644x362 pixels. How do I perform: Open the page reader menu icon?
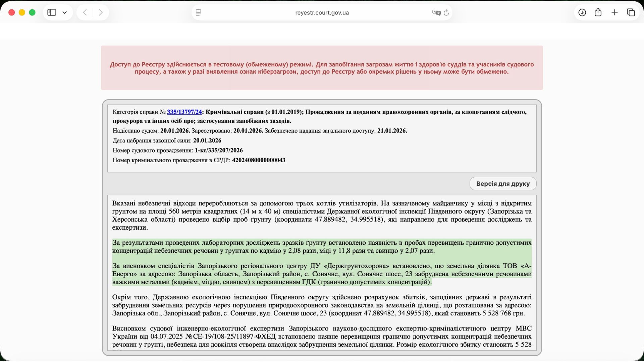click(x=199, y=12)
